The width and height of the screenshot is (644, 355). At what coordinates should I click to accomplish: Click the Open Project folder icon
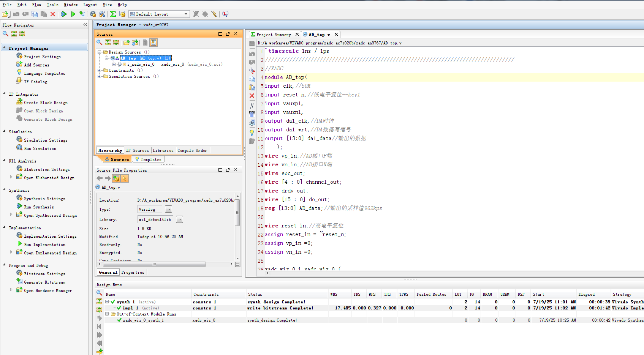click(5, 14)
